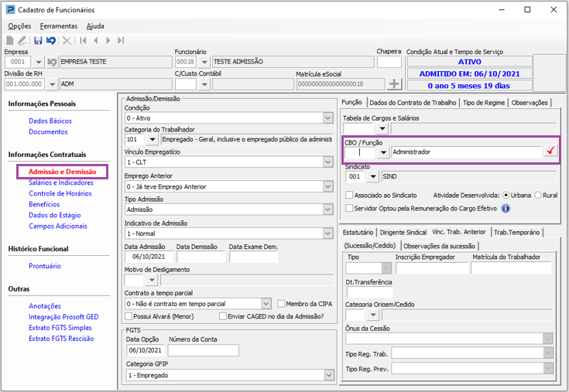Viewport: 569px width, 392px height.
Task: Click the Número da Conta FGTS field
Action: coord(203,350)
